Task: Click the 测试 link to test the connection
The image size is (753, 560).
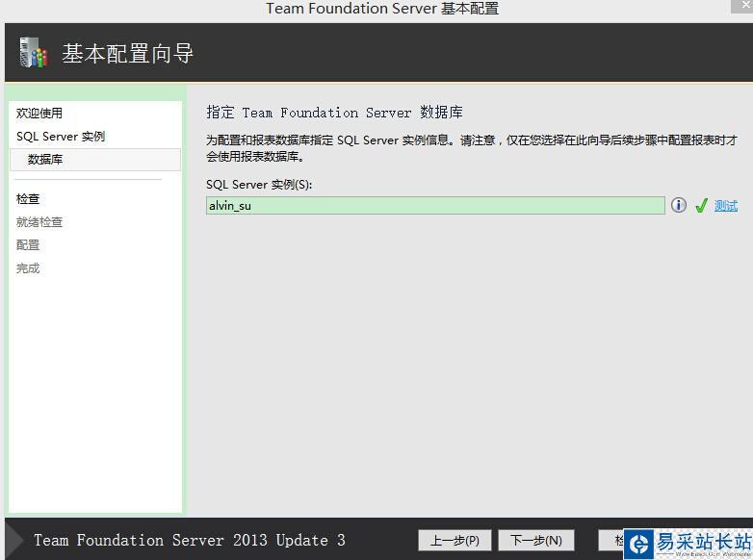Action: point(726,206)
